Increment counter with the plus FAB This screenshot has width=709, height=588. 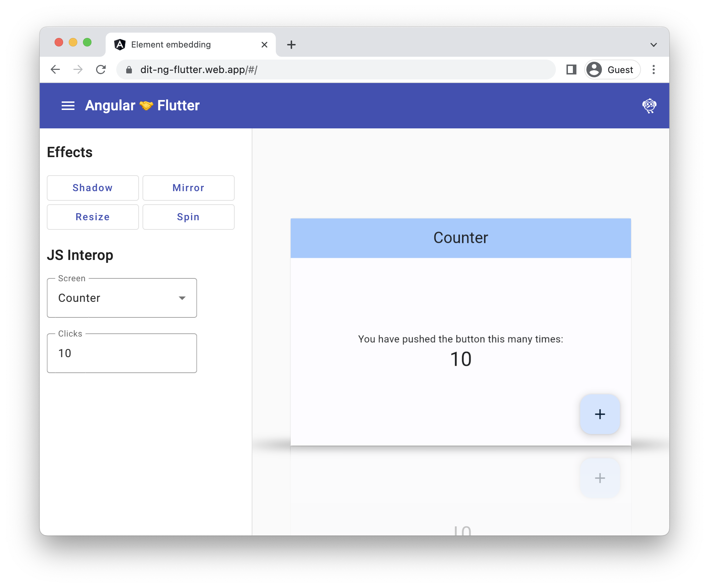600,414
